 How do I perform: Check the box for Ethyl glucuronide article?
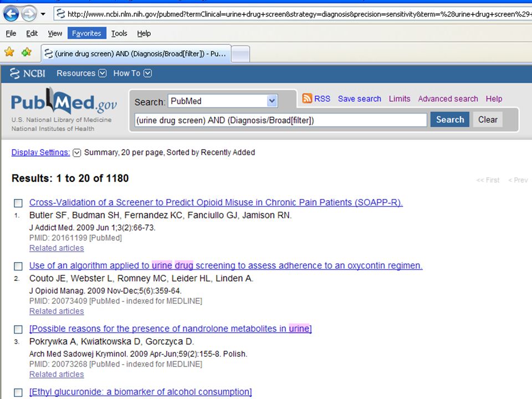[x=18, y=392]
